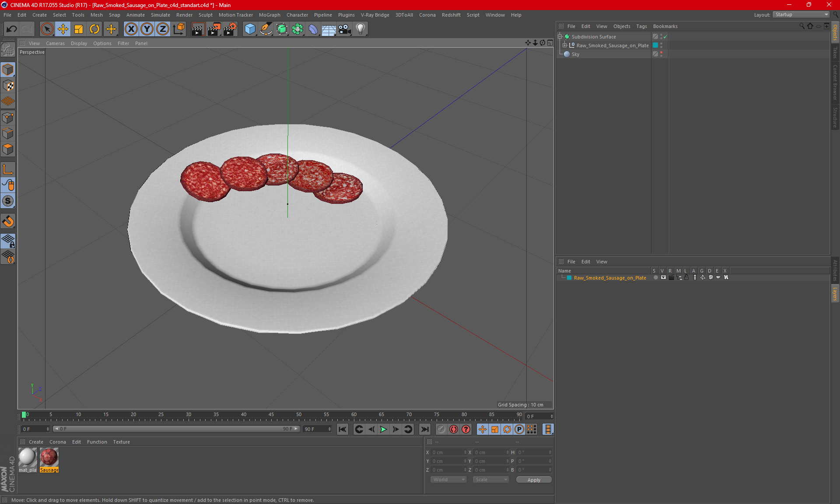The height and width of the screenshot is (504, 840).
Task: Add a Cube primitive object
Action: 250,29
